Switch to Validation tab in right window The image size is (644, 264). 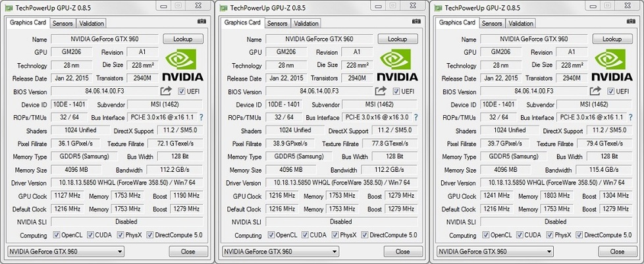[x=521, y=24]
